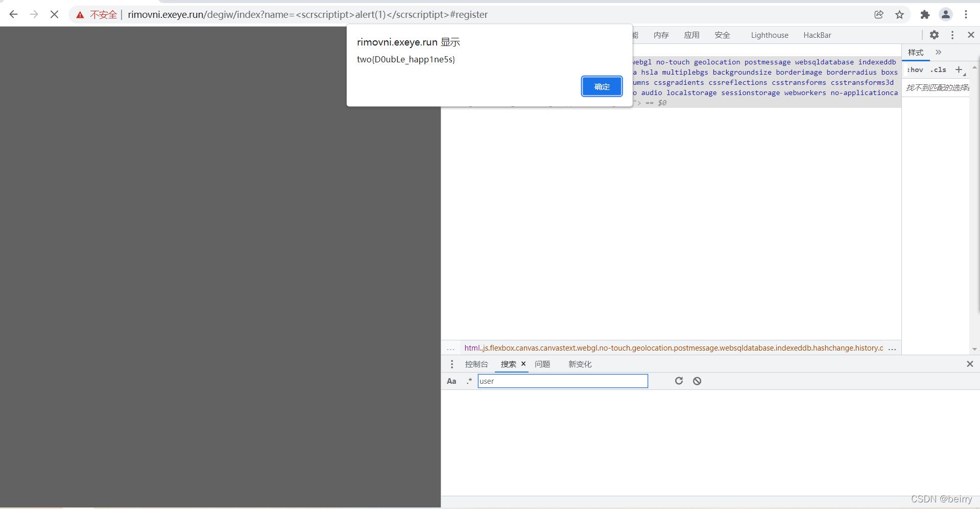
Task: Select the 样式 styles tab
Action: point(916,53)
